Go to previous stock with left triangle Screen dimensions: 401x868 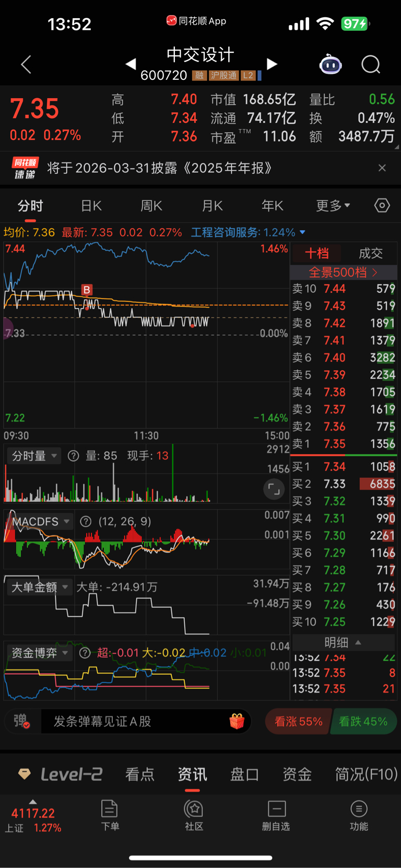pyautogui.click(x=131, y=64)
